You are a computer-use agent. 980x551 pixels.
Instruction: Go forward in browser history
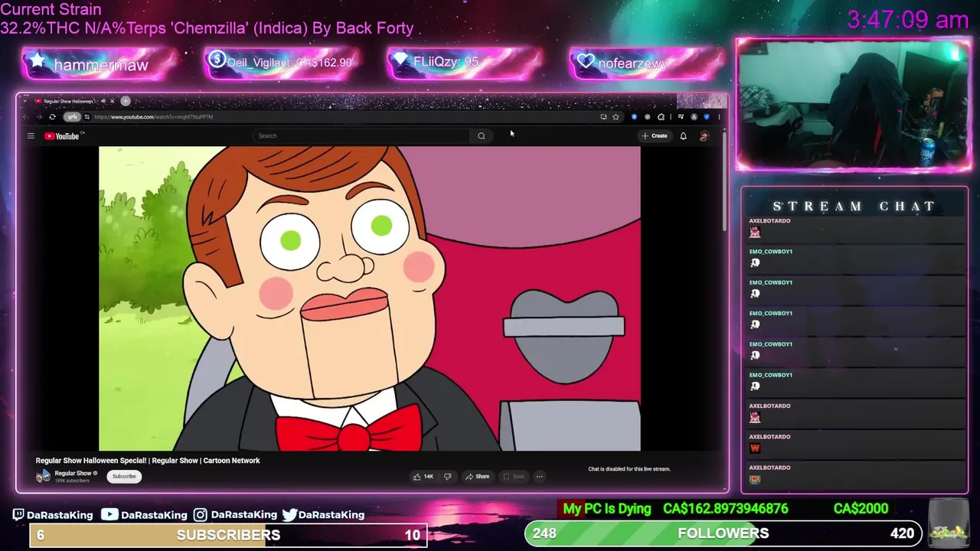pos(39,117)
